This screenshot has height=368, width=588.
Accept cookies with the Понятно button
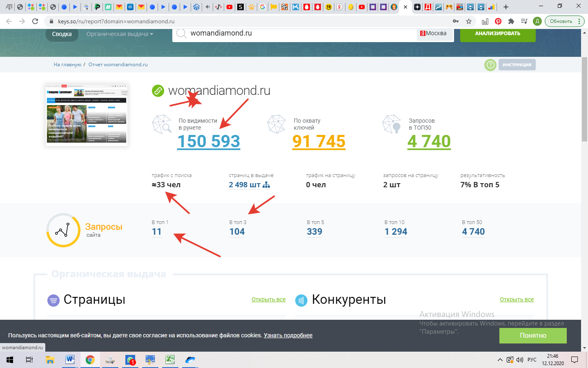click(x=533, y=336)
